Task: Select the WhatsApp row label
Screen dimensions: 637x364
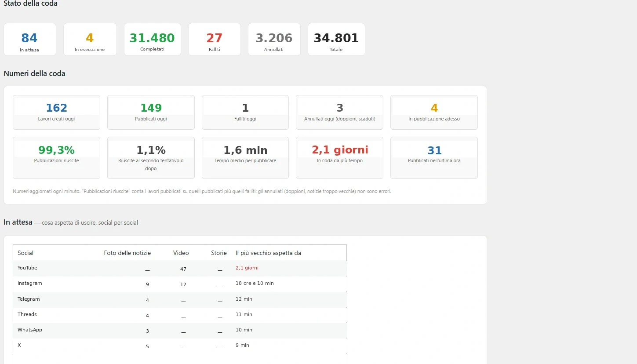Action: click(30, 330)
